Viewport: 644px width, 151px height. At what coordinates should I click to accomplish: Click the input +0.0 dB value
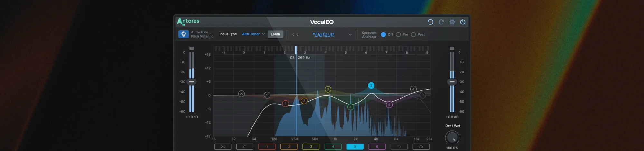[x=192, y=117]
